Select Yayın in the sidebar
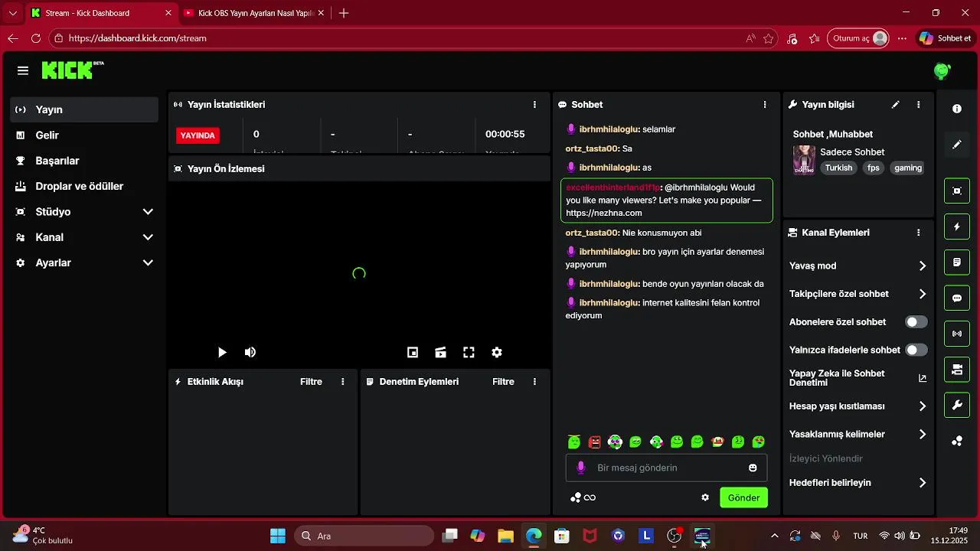 [84, 109]
